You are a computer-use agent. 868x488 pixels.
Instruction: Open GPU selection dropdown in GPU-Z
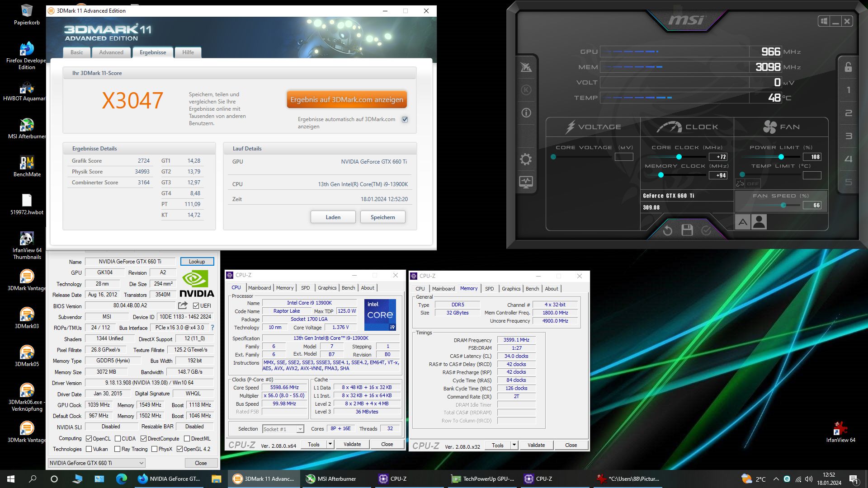96,463
